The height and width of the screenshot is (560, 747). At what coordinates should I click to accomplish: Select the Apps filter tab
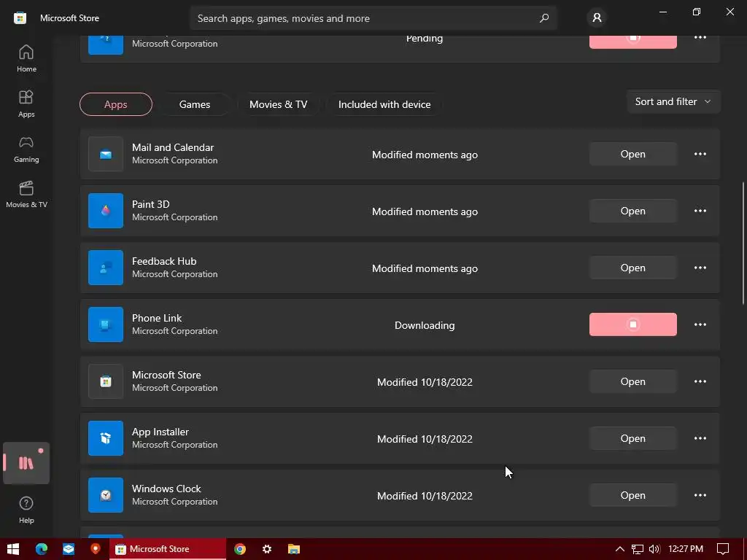(116, 104)
